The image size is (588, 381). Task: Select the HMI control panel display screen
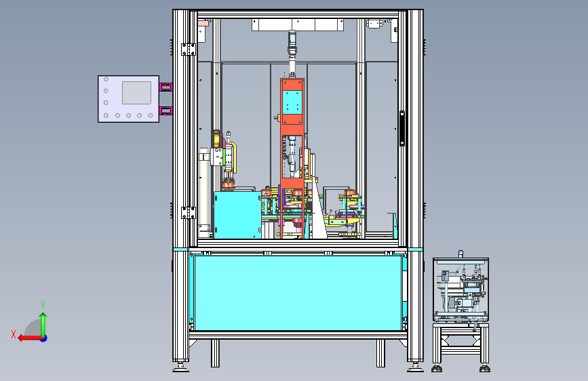point(136,93)
